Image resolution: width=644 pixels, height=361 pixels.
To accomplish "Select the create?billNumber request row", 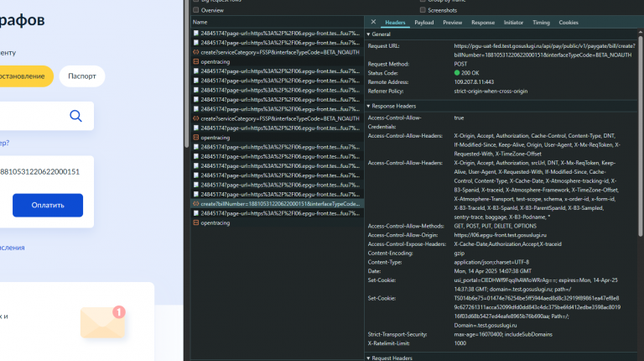I will (x=278, y=204).
